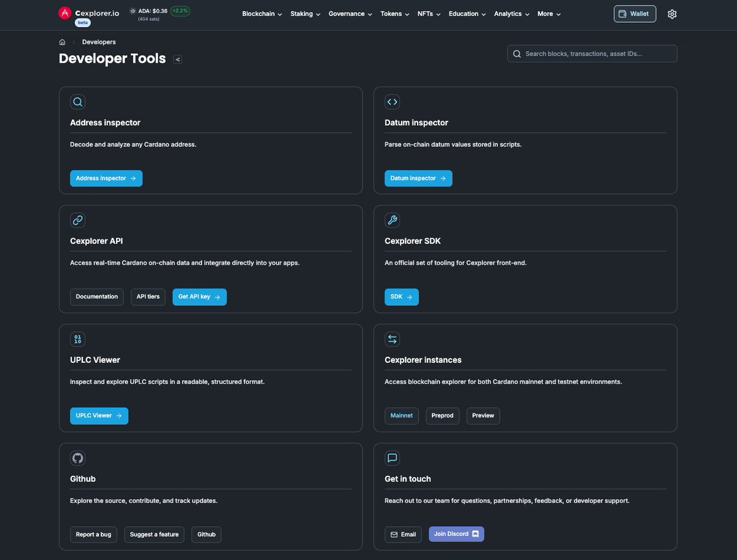Screen dimensions: 737x560
Task: Click the Cexplorer SDK wrench icon
Action: (x=392, y=220)
